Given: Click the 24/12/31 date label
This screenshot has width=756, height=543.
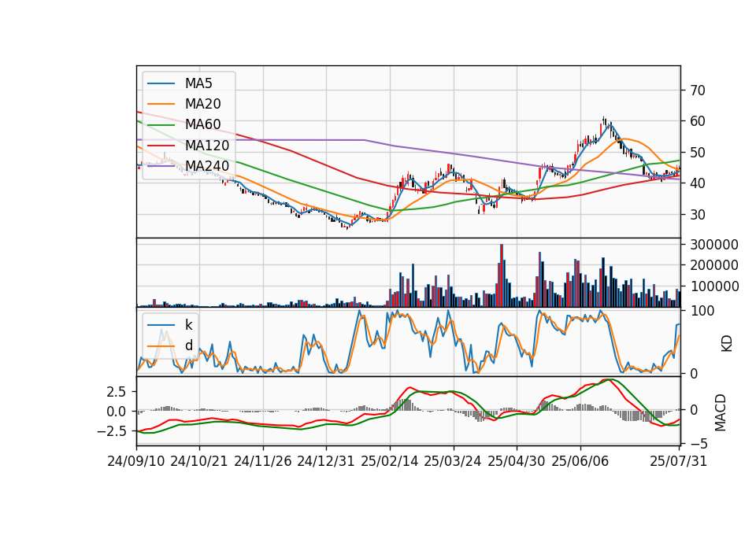Looking at the screenshot, I should coord(326,461).
